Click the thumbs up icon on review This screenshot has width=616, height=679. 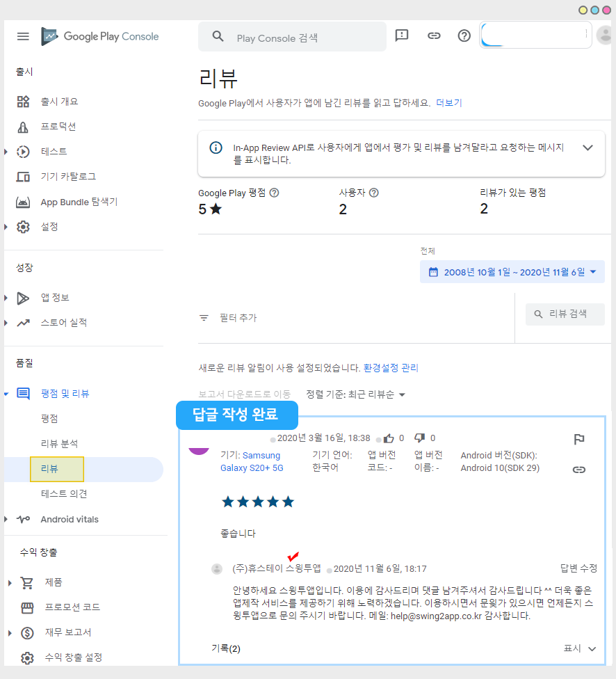coord(389,438)
